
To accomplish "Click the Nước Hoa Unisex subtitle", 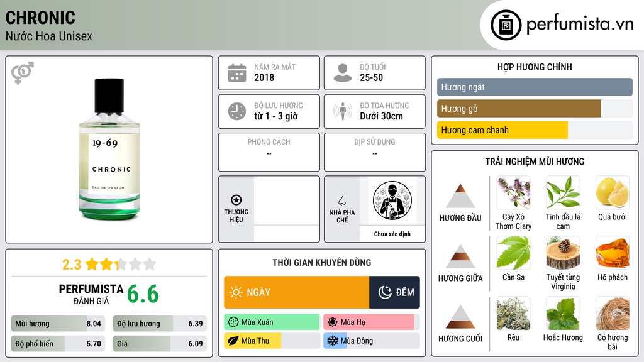I will [x=49, y=36].
